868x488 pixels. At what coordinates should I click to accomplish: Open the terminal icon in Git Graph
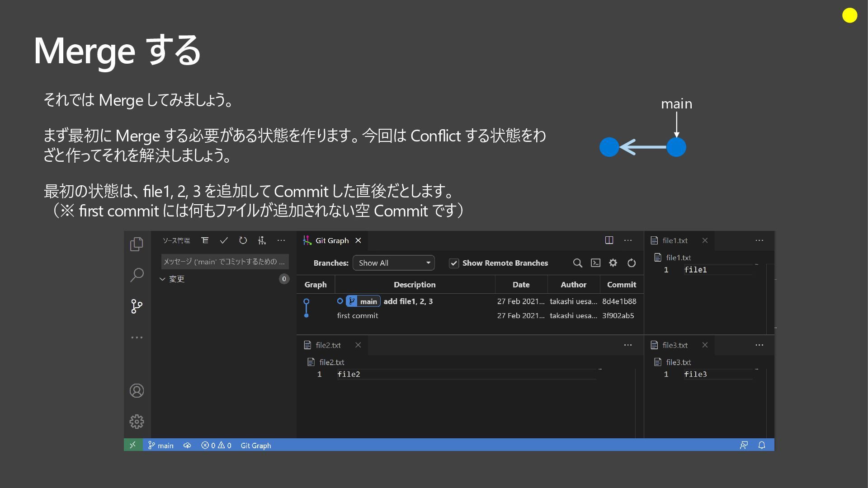tap(595, 263)
